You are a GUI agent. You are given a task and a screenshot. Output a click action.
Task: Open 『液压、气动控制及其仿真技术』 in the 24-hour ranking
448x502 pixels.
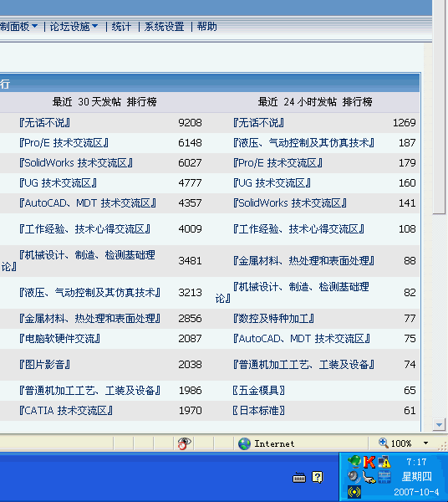coord(303,143)
